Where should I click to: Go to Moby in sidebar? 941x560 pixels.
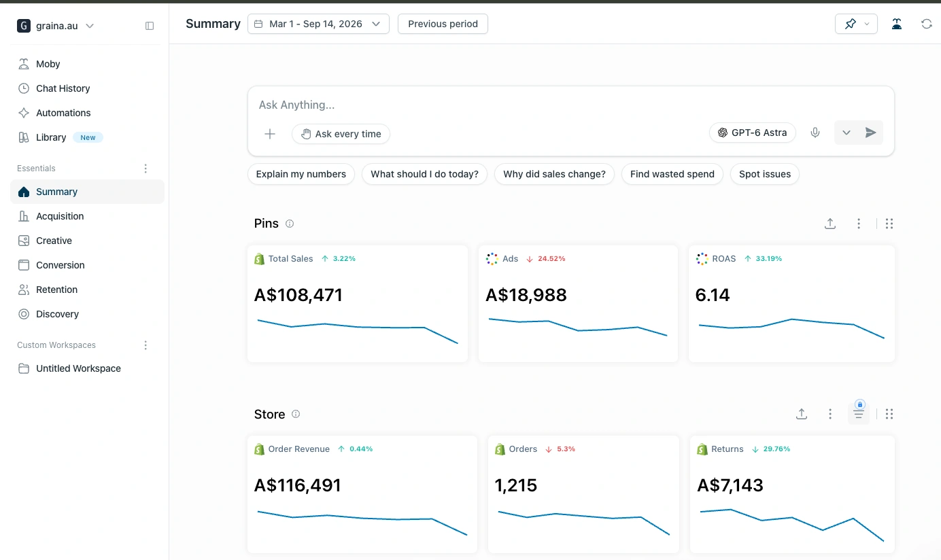(87, 64)
